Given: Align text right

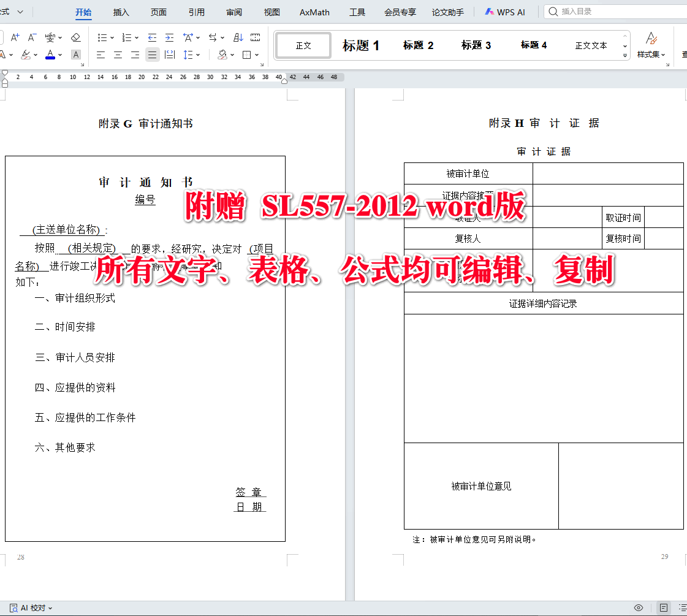Looking at the screenshot, I should pos(135,55).
